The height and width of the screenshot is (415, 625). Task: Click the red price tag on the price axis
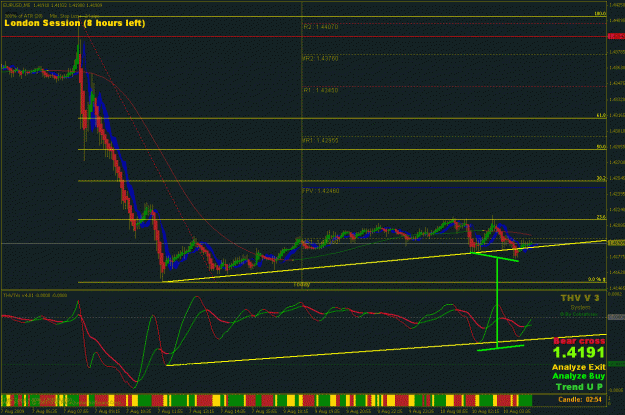(x=616, y=37)
